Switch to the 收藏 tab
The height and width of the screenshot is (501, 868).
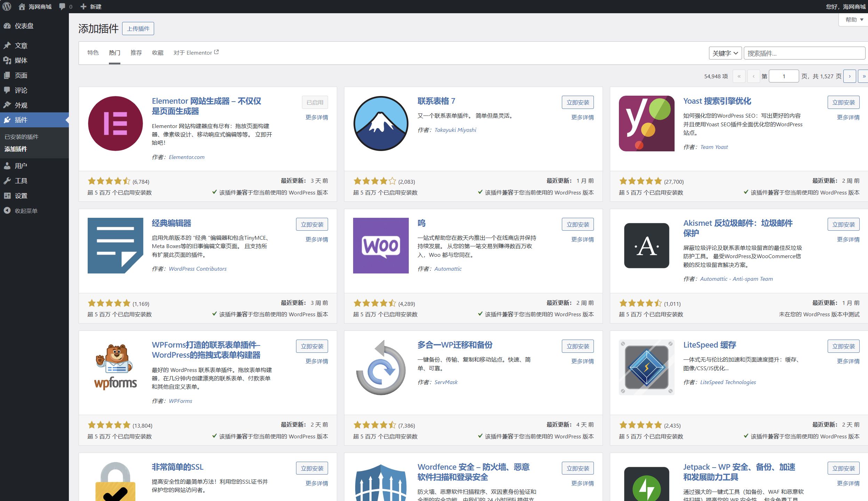[x=158, y=53]
